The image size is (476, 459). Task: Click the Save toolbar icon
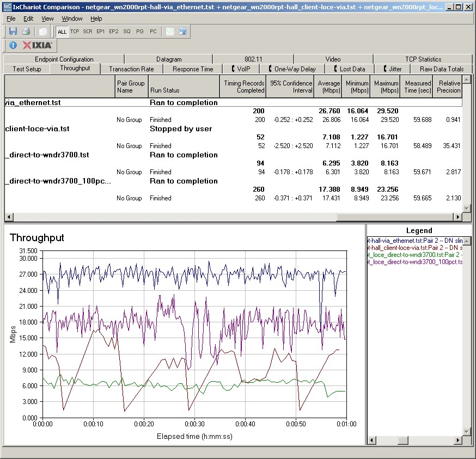(13, 31)
